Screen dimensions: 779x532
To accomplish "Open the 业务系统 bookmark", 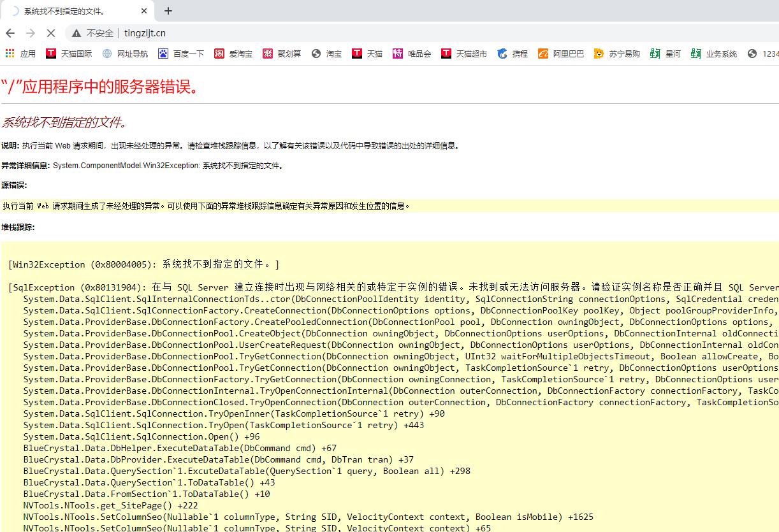I will click(x=713, y=54).
